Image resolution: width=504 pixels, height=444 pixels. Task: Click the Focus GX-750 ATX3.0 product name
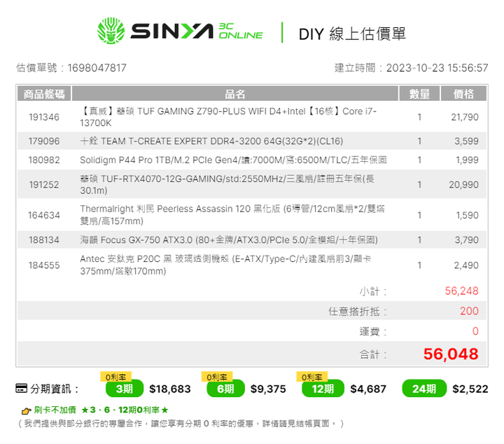click(x=229, y=240)
